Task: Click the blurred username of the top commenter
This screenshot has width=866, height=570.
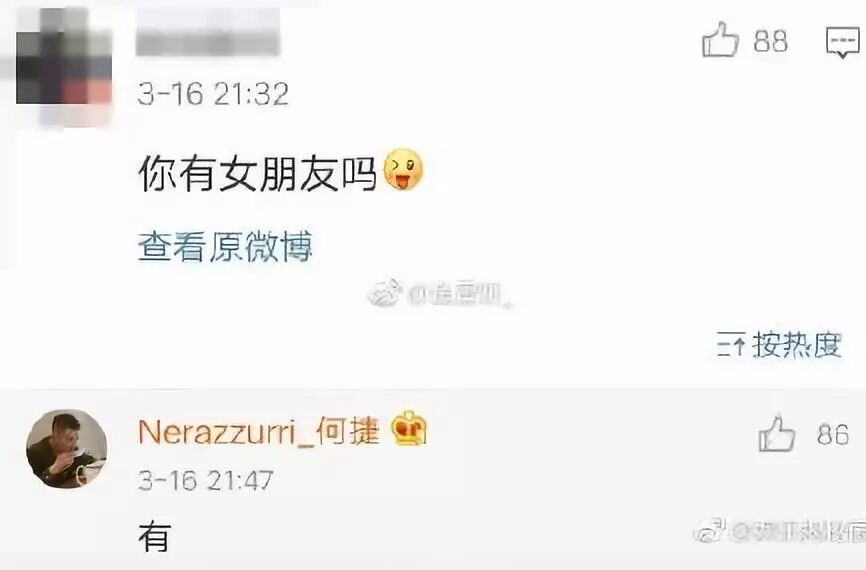Action: pyautogui.click(x=208, y=32)
